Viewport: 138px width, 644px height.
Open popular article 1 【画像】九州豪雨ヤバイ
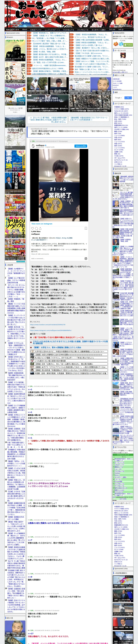pyautogui.click(x=16, y=272)
